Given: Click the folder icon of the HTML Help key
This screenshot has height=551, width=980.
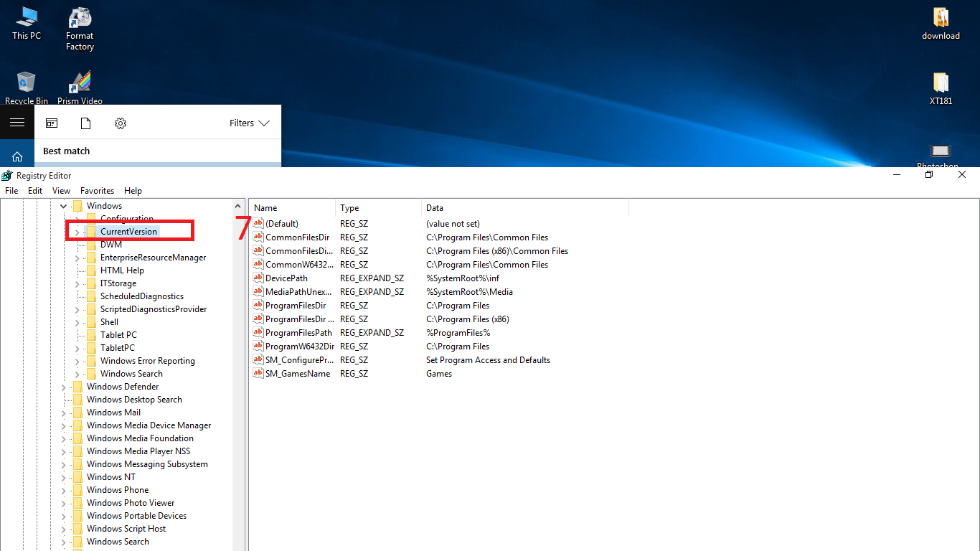Looking at the screenshot, I should 91,270.
